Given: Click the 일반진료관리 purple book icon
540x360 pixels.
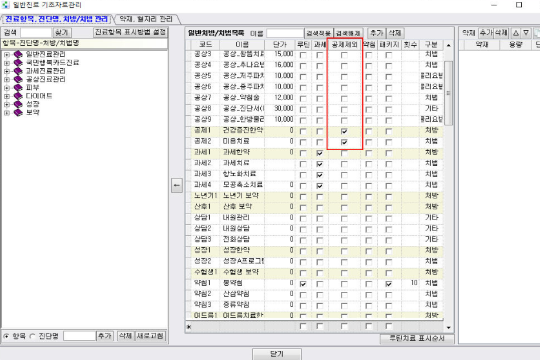Looking at the screenshot, I should (x=18, y=54).
